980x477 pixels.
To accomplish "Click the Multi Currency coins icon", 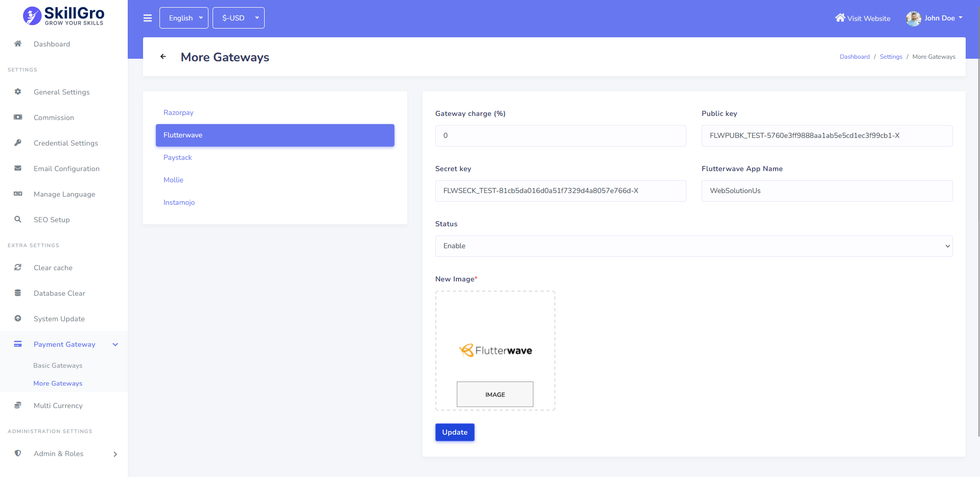I will 18,406.
